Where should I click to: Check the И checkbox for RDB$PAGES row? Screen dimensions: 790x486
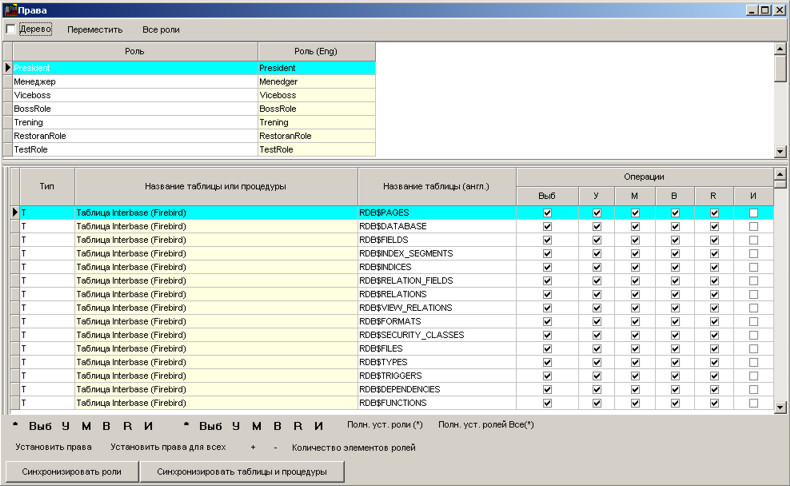pyautogui.click(x=753, y=213)
